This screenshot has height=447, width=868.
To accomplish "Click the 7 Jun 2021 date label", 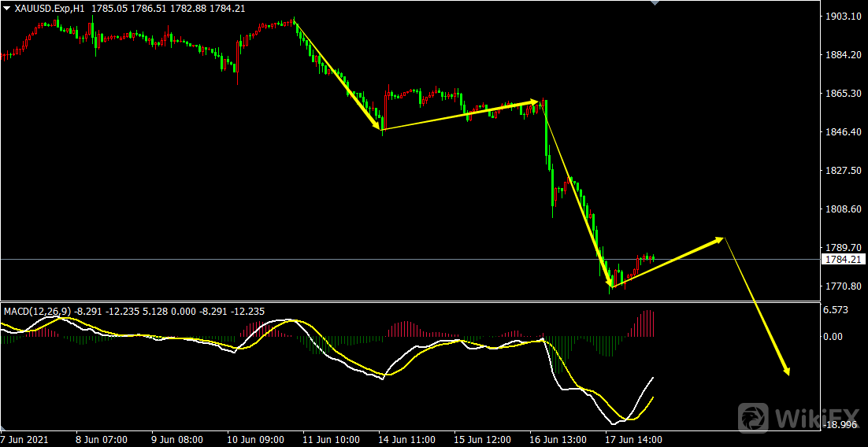I will tap(24, 440).
